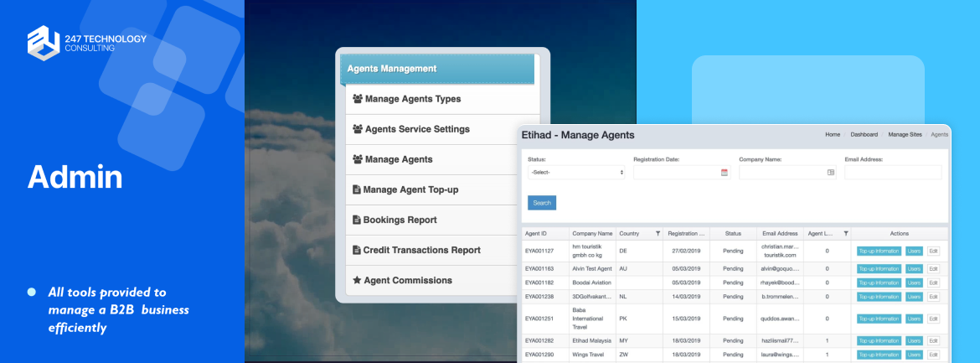Click Edit button for EYA001127

pyautogui.click(x=933, y=251)
